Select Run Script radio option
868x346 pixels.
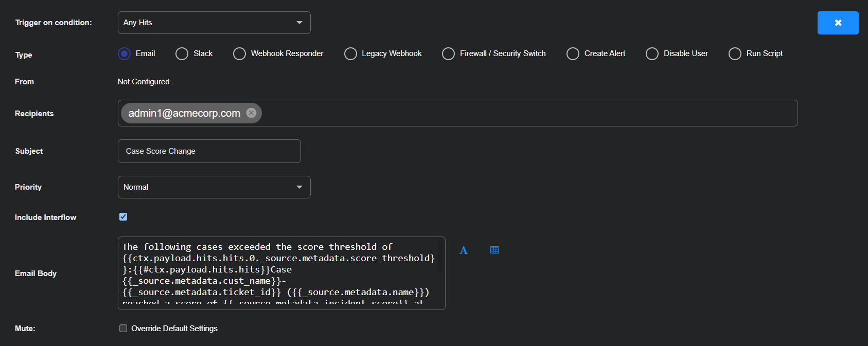pos(735,54)
